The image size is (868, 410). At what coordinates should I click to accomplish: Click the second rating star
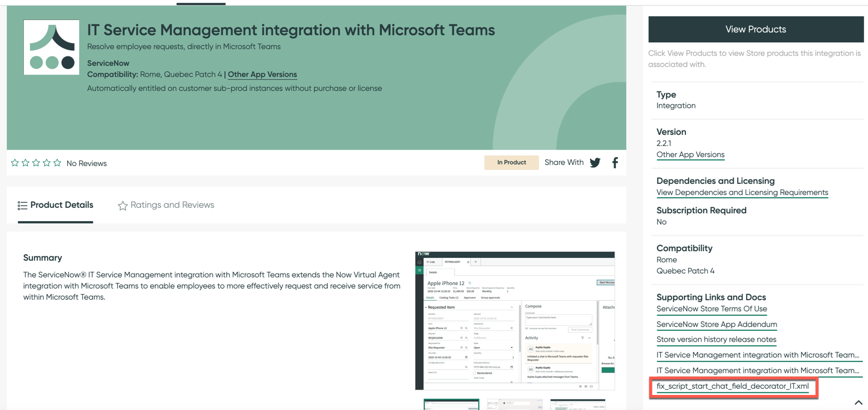(x=26, y=163)
